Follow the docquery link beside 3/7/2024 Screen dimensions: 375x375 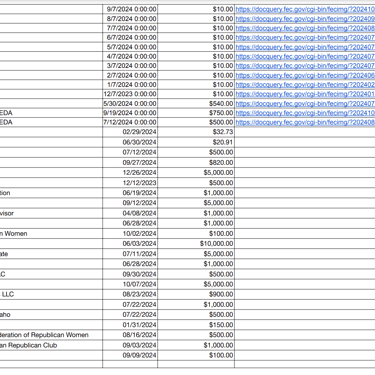pyautogui.click(x=305, y=66)
